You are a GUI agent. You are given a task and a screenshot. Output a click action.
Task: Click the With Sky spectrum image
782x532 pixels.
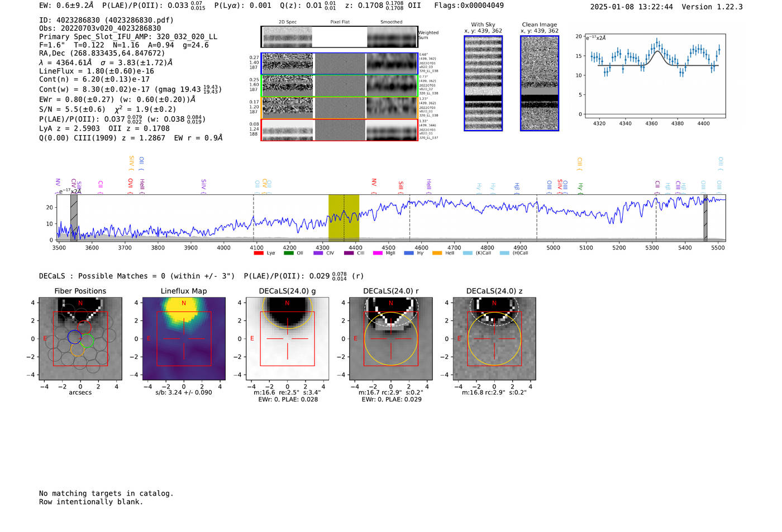click(x=483, y=83)
